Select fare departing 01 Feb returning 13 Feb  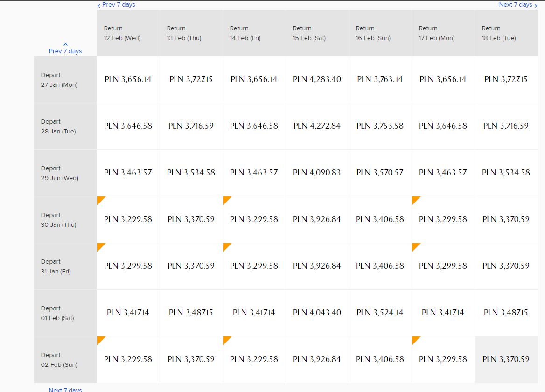pos(191,313)
